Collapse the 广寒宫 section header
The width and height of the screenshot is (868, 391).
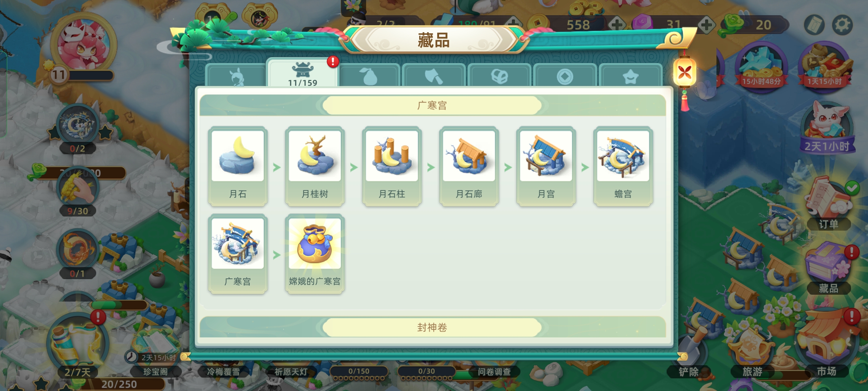[433, 105]
